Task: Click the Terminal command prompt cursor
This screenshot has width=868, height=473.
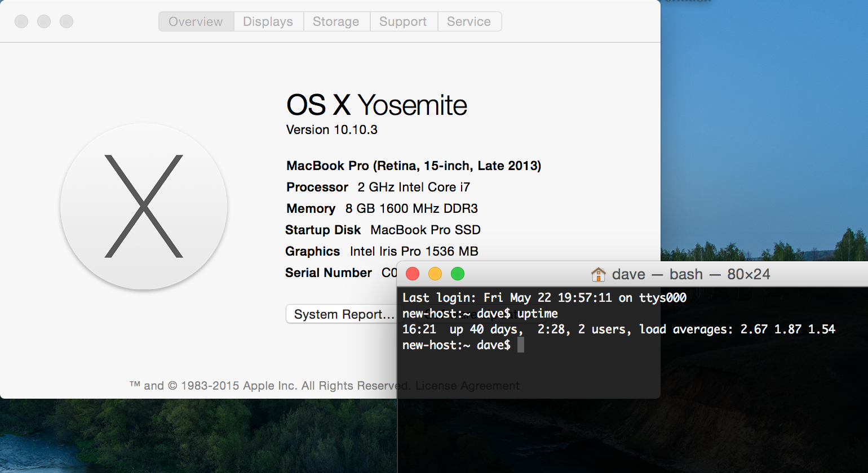Action: 521,345
